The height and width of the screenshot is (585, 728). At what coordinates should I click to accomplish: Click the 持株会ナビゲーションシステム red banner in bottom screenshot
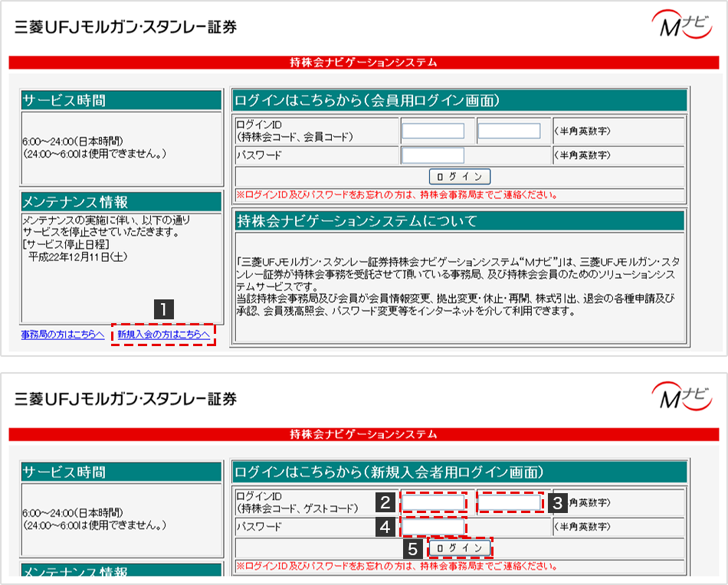pyautogui.click(x=363, y=433)
